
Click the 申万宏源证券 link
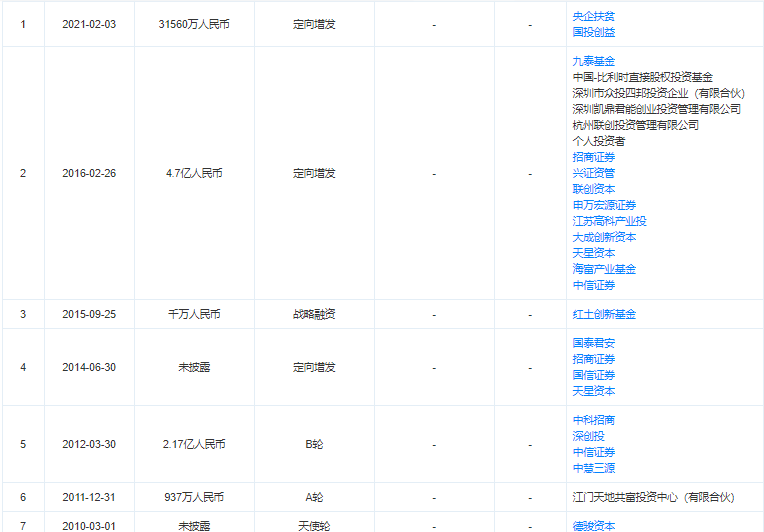(x=604, y=205)
